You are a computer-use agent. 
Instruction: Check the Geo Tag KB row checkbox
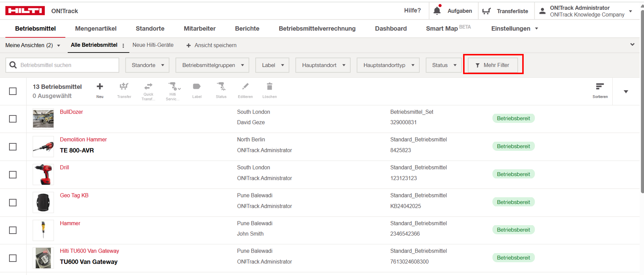click(x=13, y=203)
